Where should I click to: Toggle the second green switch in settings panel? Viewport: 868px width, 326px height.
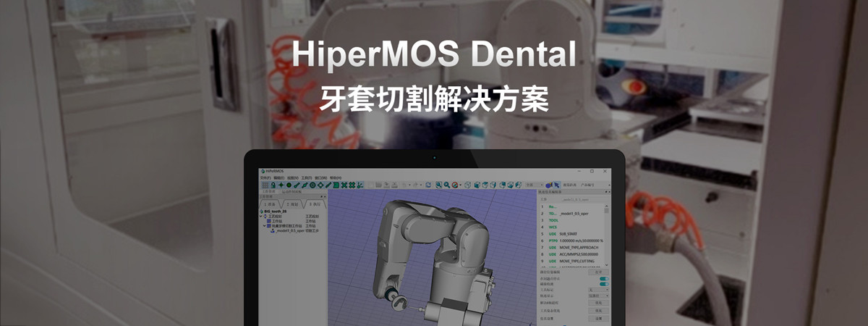point(603,284)
